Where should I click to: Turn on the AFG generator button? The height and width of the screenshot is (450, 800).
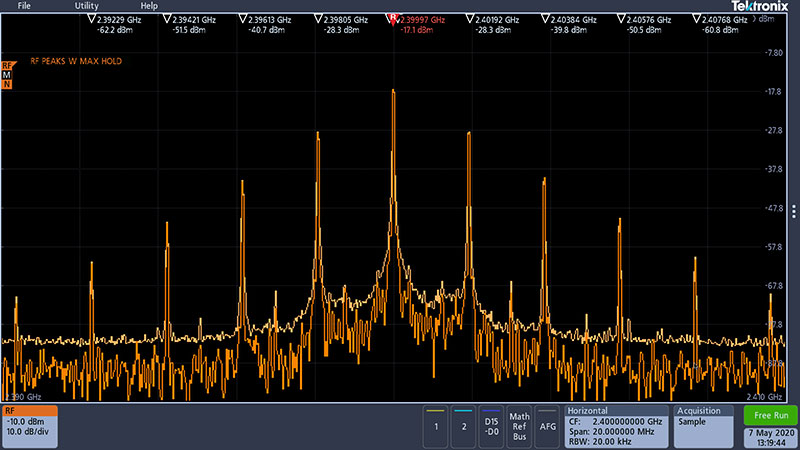tap(547, 426)
